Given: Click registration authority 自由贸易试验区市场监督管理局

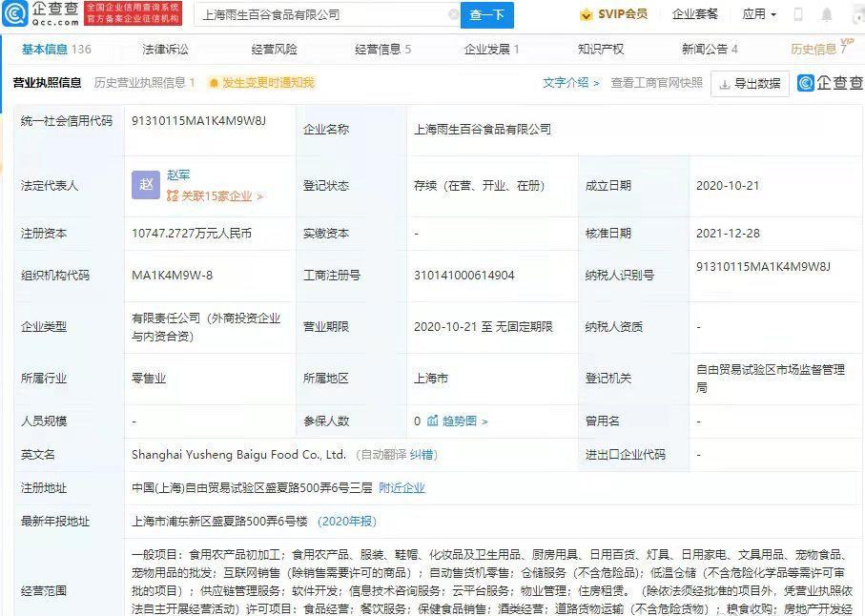Looking at the screenshot, I should (771, 379).
